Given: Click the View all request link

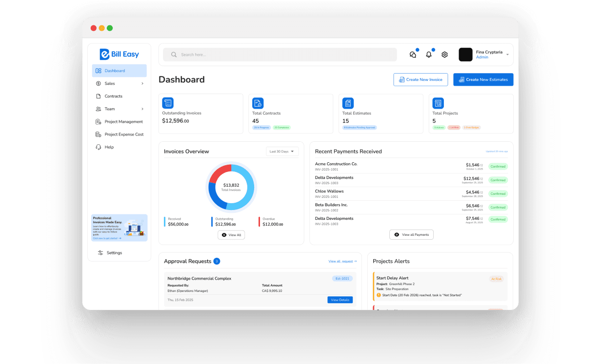Looking at the screenshot, I should 342,261.
